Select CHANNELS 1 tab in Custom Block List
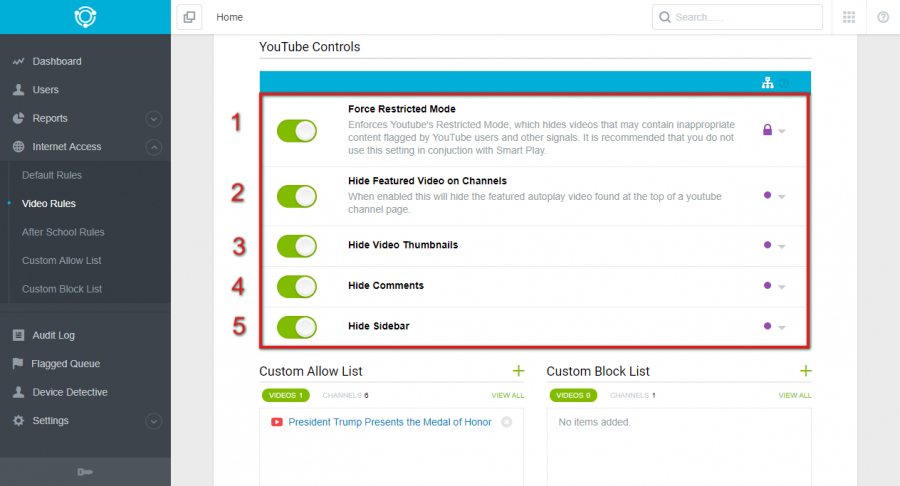Viewport: 900px width, 486px height. coord(633,395)
